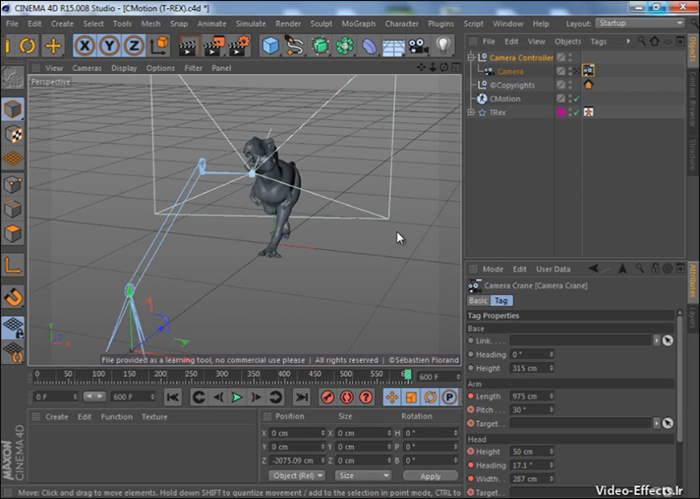Enable the Axis mode icon
The height and width of the screenshot is (499, 700).
click(x=13, y=266)
